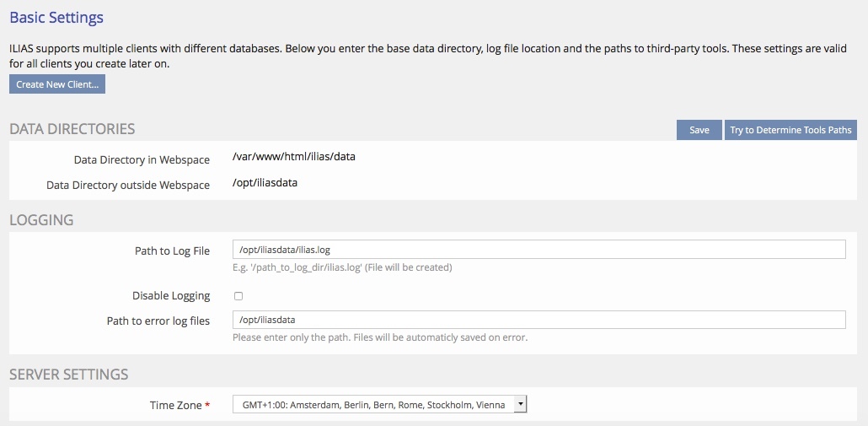Click the Path to error log files field

pyautogui.click(x=538, y=320)
